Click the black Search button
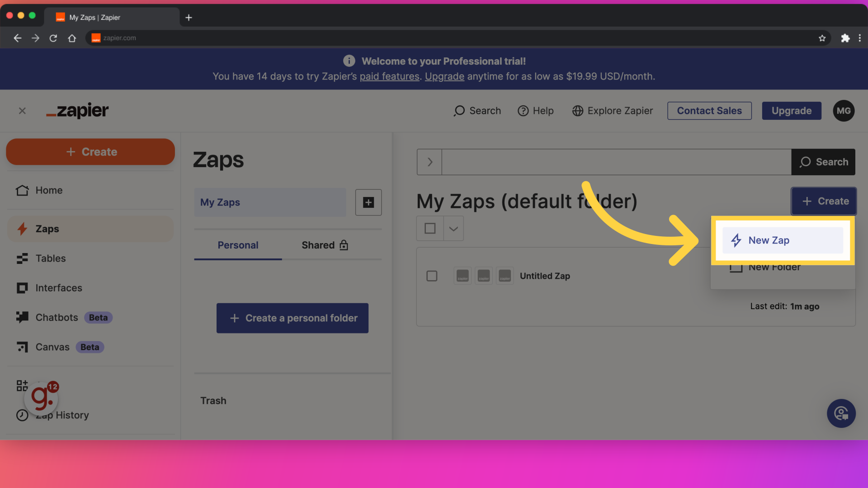Image resolution: width=868 pixels, height=488 pixels. click(823, 162)
